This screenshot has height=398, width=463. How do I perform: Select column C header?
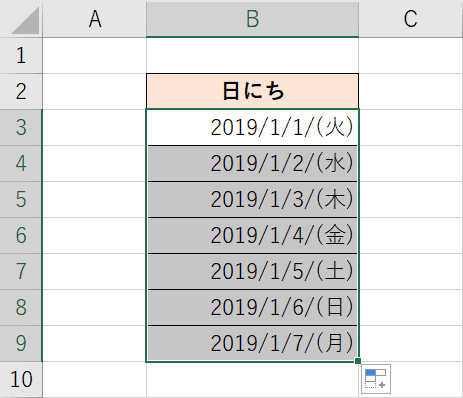pyautogui.click(x=411, y=19)
